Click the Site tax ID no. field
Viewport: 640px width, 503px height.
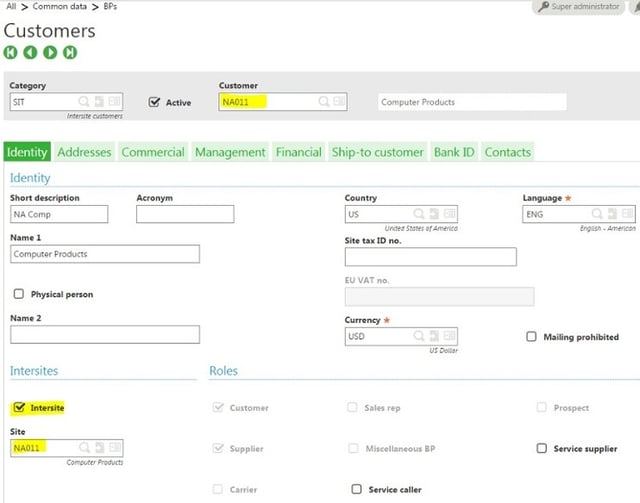pyautogui.click(x=430, y=257)
